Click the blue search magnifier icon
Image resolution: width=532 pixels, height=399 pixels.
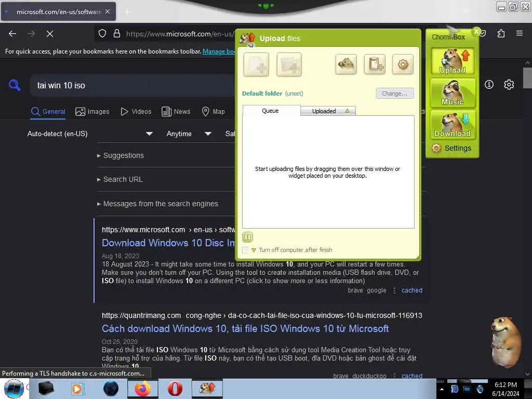pyautogui.click(x=15, y=85)
